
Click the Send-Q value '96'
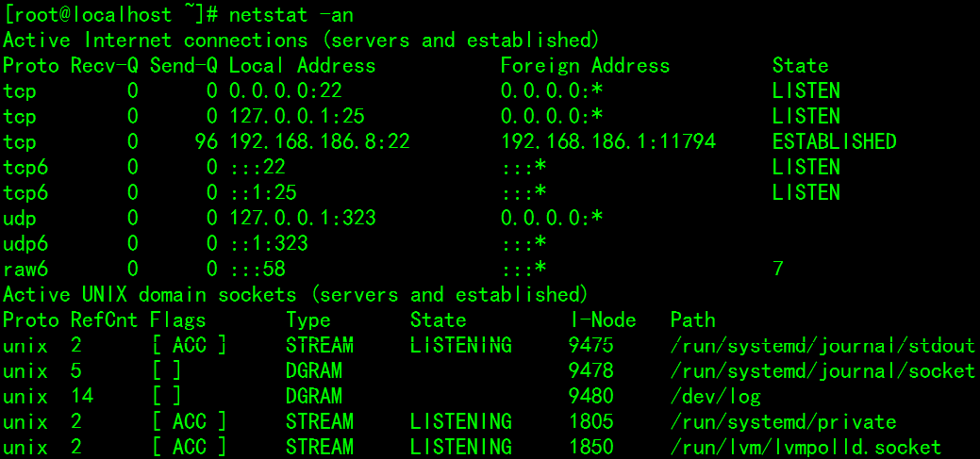pos(207,141)
